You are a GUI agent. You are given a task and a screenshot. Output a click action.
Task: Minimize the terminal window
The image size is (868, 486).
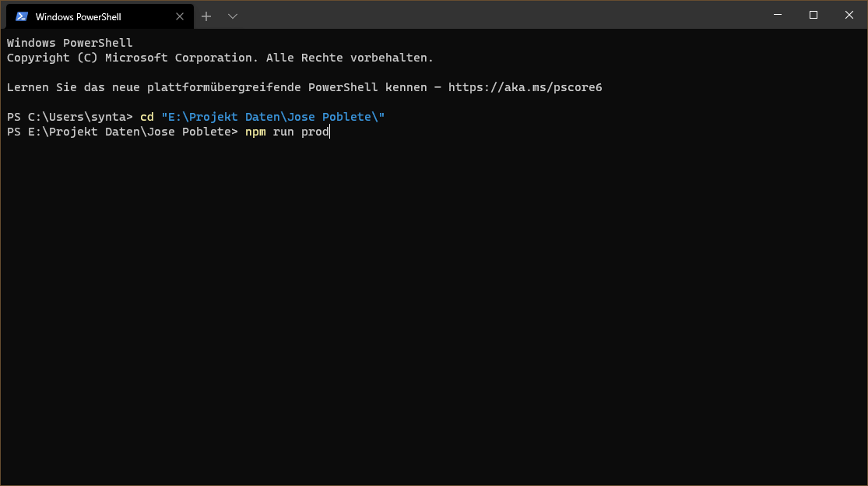pos(778,15)
